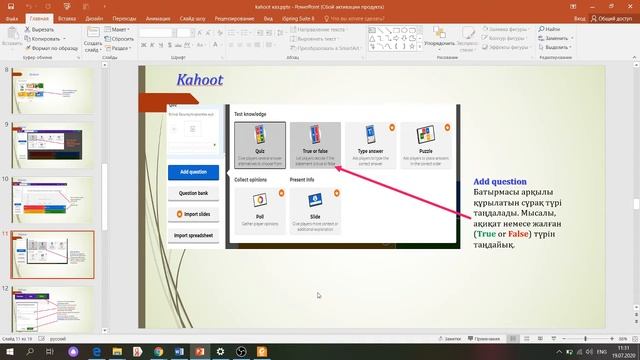Select slide 10 thumbnail

[53, 200]
